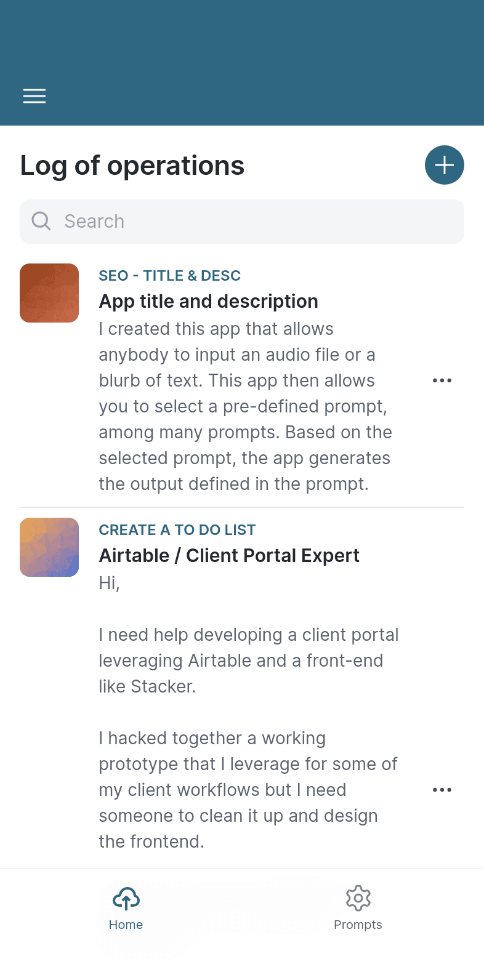484x980 pixels.
Task: Open the App title and description heading
Action: [209, 302]
